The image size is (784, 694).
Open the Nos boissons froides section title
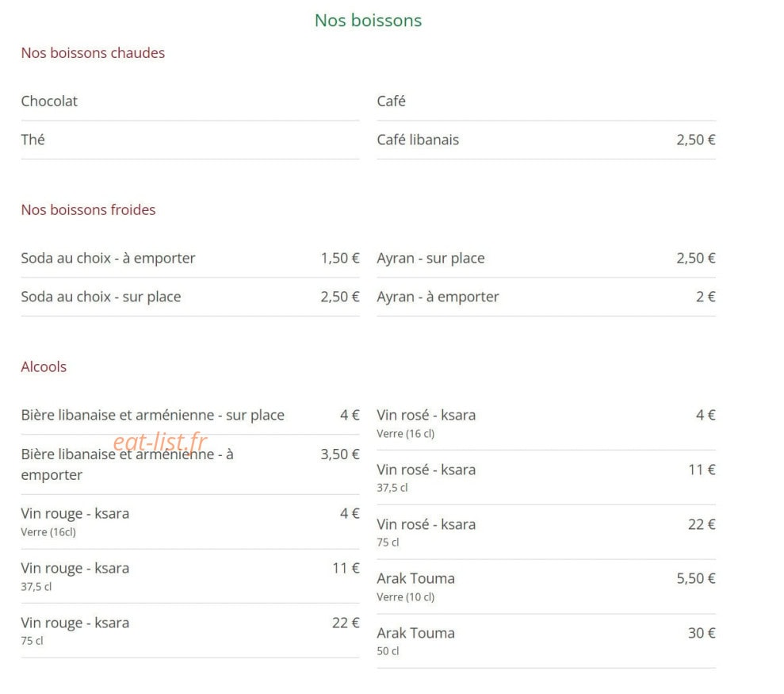[88, 209]
